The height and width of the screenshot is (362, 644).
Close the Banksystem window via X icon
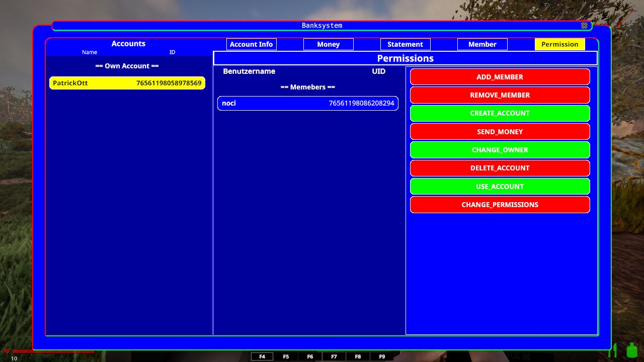[584, 26]
